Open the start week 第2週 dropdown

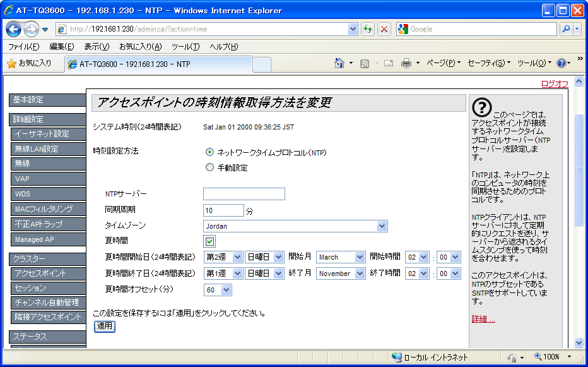(x=223, y=257)
